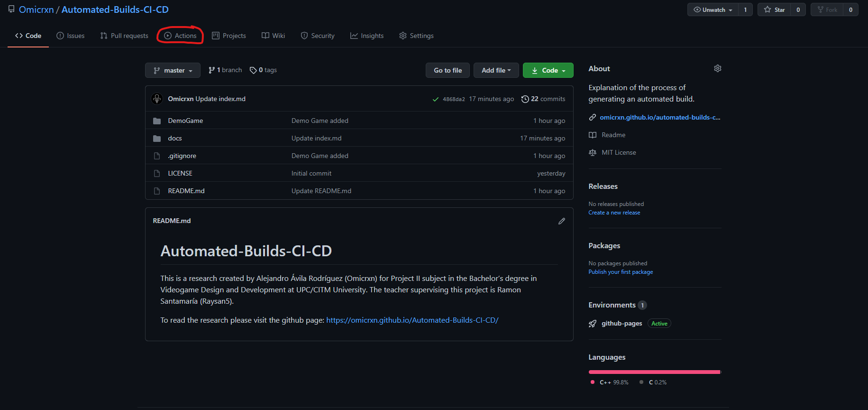
Task: Click the pencil icon to edit README.md
Action: tap(562, 221)
